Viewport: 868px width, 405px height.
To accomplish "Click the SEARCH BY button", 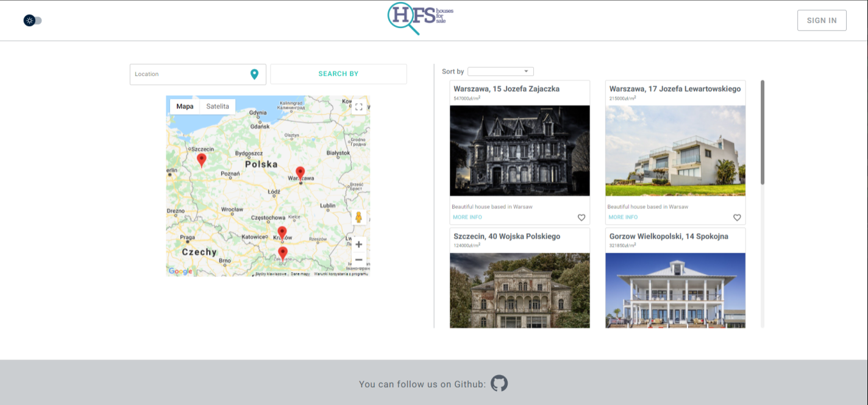I will click(338, 74).
